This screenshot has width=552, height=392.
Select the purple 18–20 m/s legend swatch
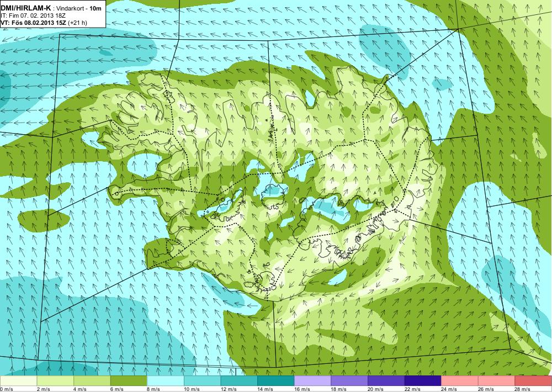(349, 381)
